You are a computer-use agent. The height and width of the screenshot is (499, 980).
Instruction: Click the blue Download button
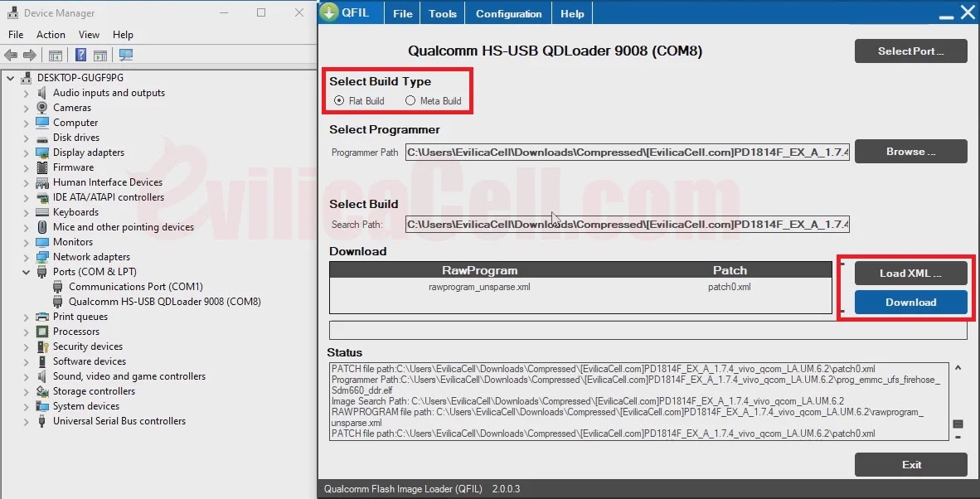pyautogui.click(x=910, y=303)
